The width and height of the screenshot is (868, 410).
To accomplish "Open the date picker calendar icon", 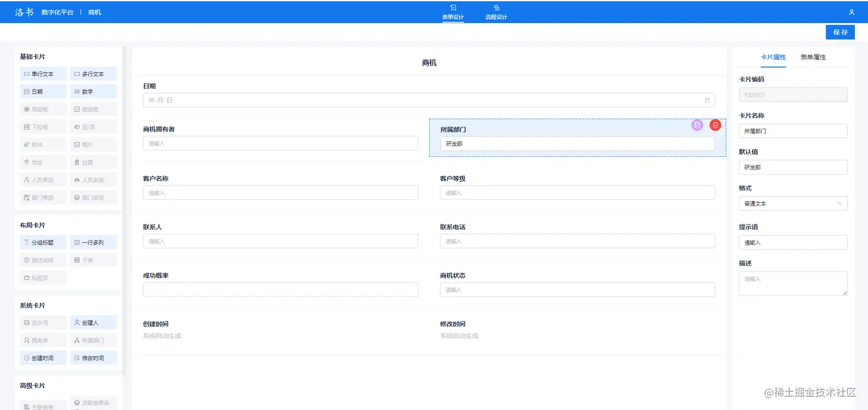I will [707, 100].
